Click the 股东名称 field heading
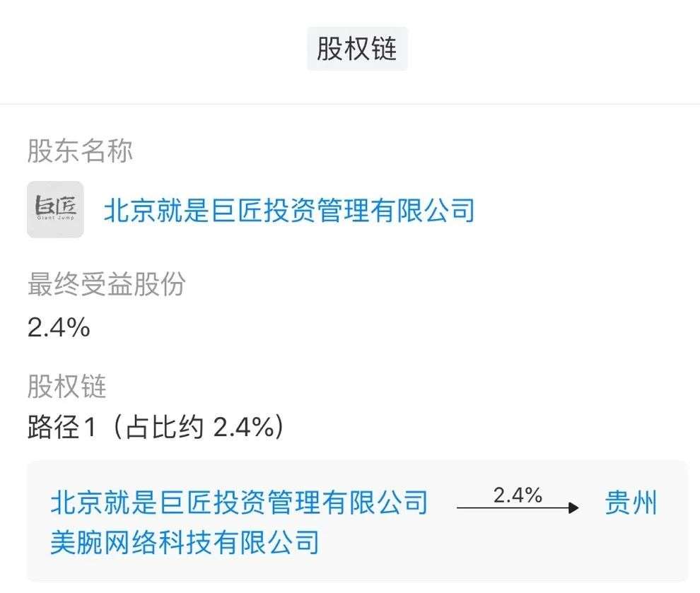The width and height of the screenshot is (700, 593). point(80,151)
